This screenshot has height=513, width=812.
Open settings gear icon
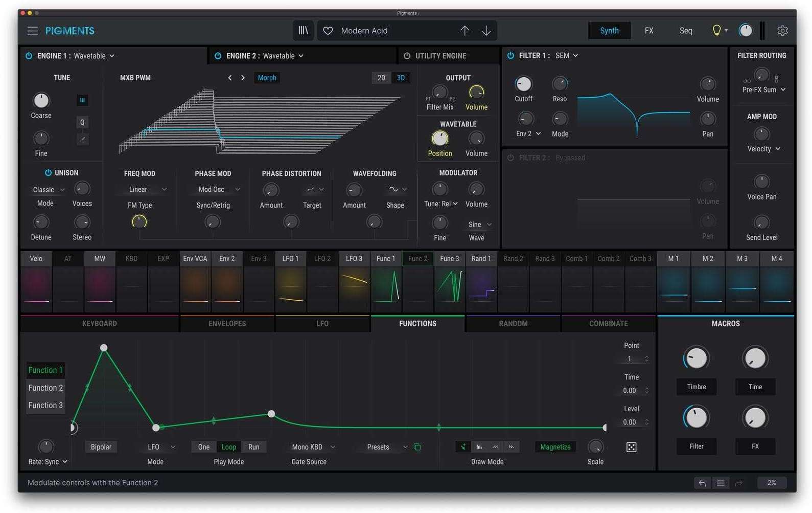[782, 31]
